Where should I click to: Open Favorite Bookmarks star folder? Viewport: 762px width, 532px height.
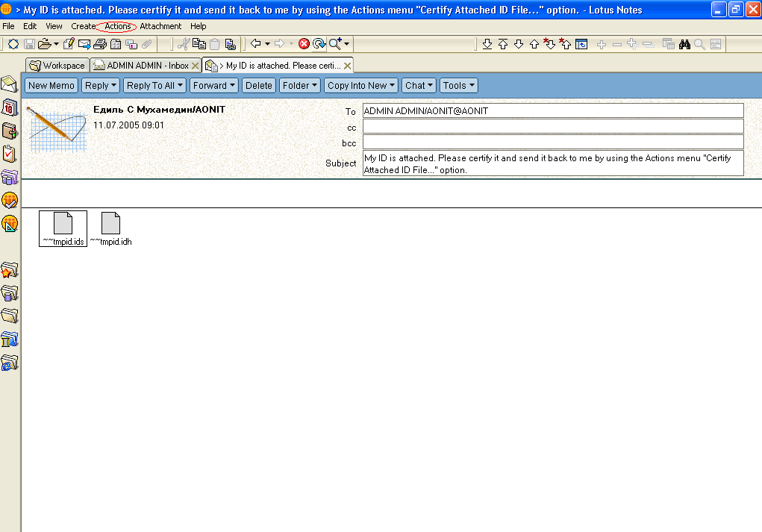9,270
